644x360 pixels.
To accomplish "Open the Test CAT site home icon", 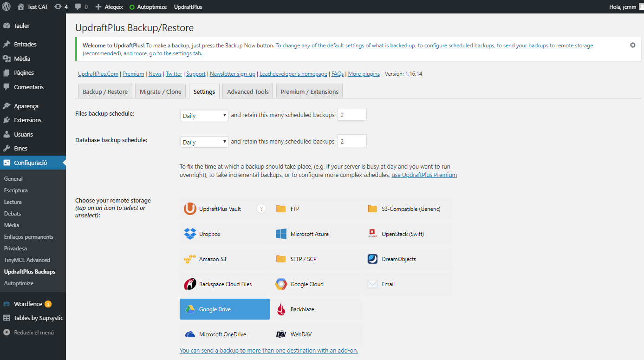I will 21,7.
